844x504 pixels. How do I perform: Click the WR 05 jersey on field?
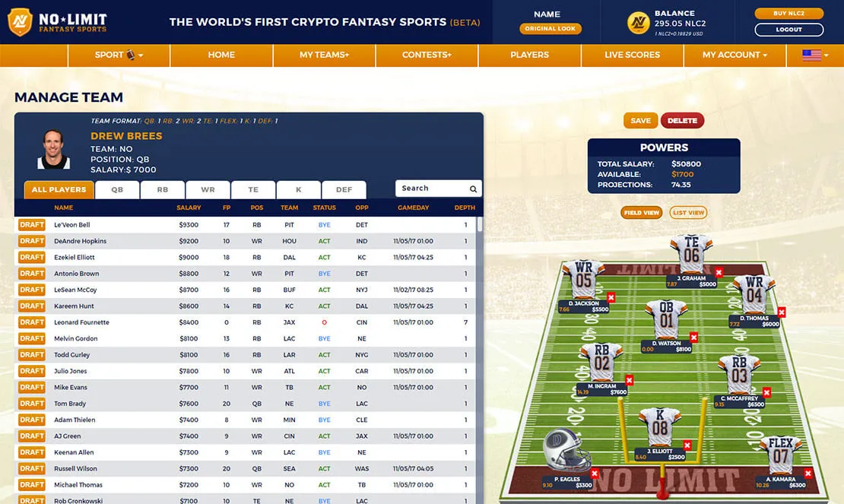tap(583, 279)
